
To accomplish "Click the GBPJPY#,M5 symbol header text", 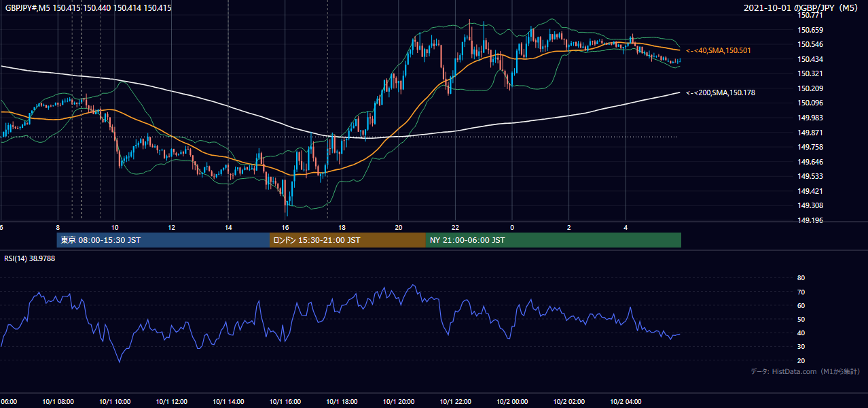I will coord(88,8).
